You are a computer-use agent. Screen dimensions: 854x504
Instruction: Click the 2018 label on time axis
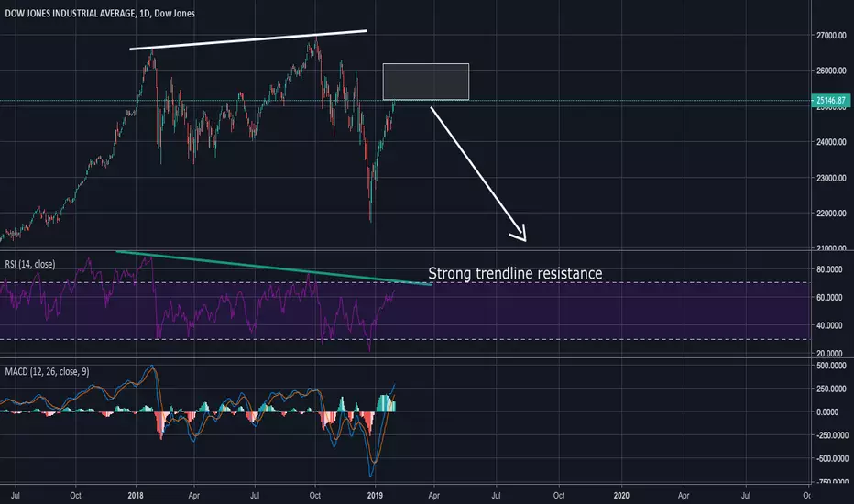coord(135,495)
